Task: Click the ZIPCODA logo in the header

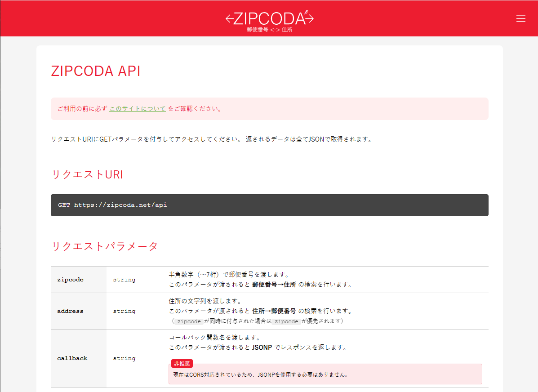Action: coord(270,18)
